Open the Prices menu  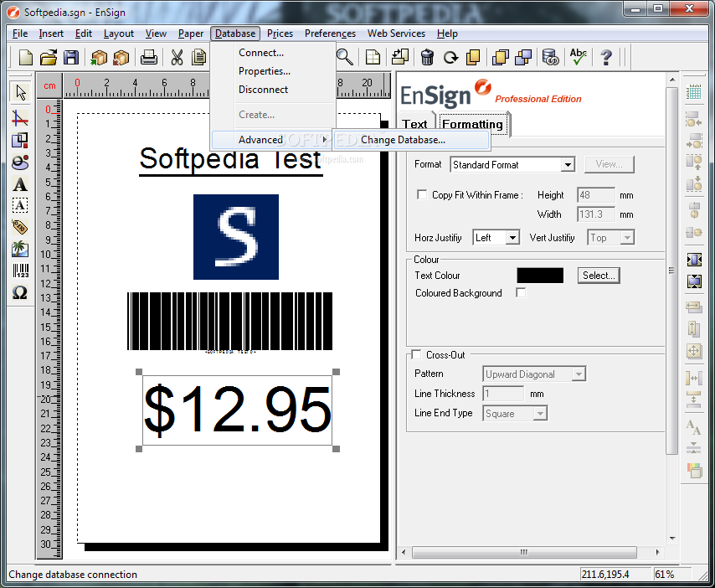tap(280, 34)
